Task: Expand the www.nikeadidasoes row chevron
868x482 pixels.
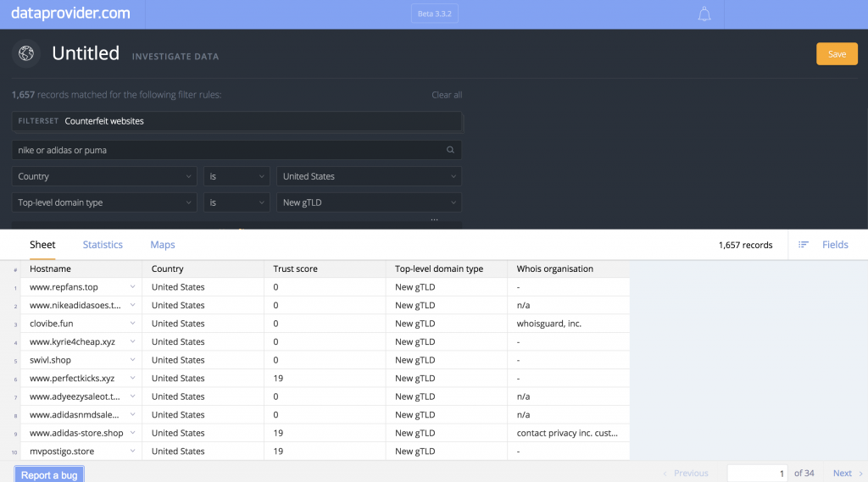Action: pyautogui.click(x=132, y=305)
